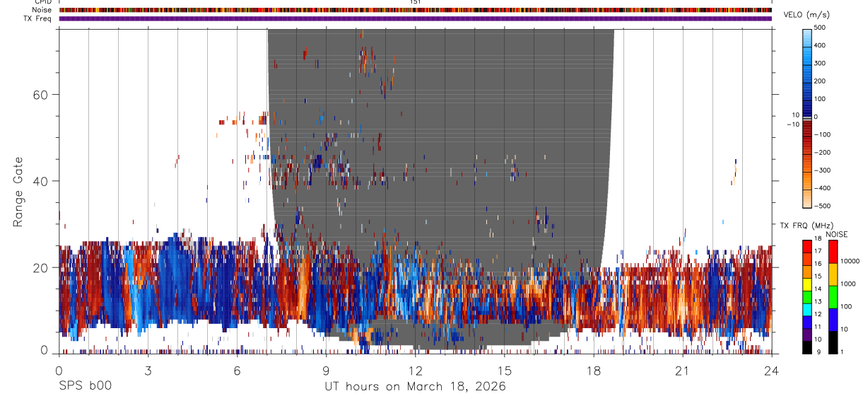This screenshot has width=868, height=401.
Task: Click the 'Noise' row label
Action: [42, 10]
